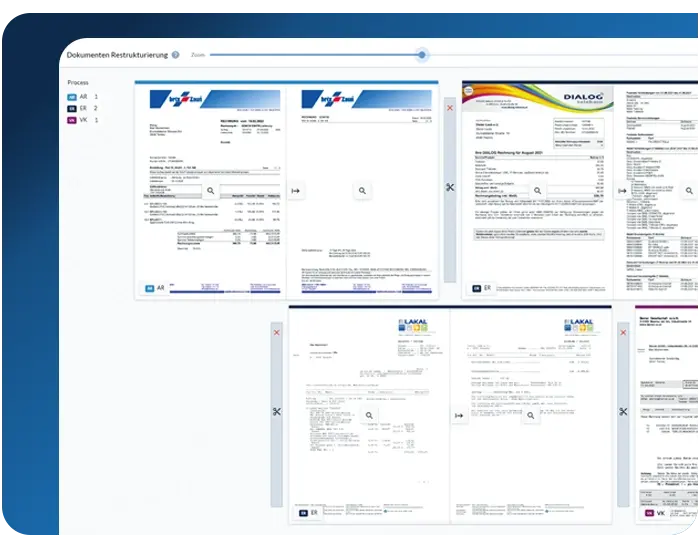Magnify first LAKAL page
The height and width of the screenshot is (536, 700).
(x=369, y=416)
